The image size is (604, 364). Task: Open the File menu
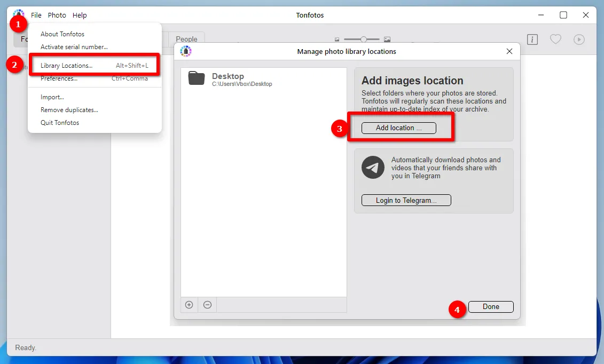coord(36,15)
